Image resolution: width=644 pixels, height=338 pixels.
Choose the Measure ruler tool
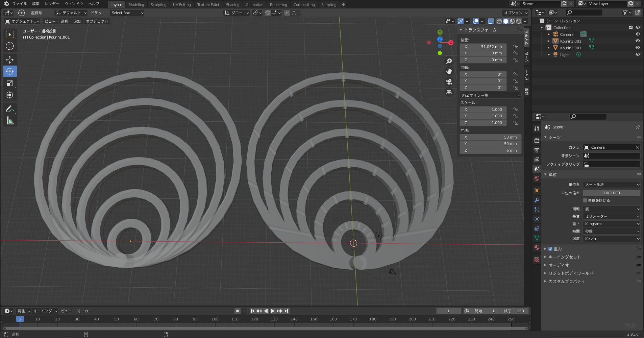[x=10, y=121]
